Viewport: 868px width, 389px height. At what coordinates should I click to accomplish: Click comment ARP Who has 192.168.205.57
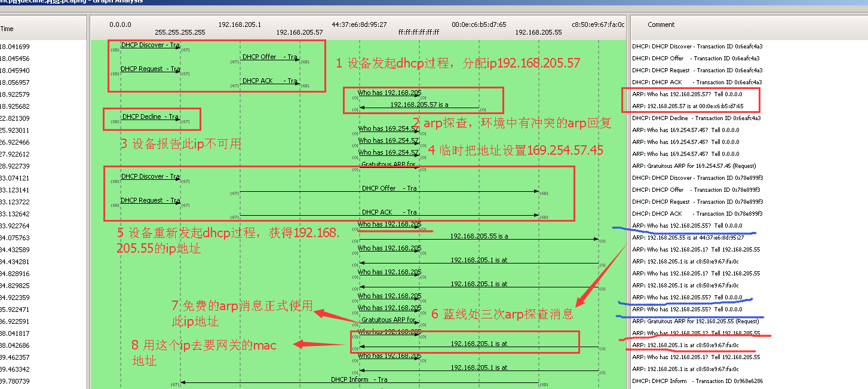[686, 94]
